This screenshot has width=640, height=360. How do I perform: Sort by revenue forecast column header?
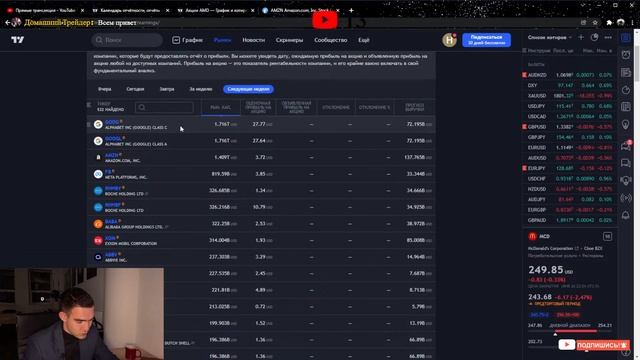(414, 107)
